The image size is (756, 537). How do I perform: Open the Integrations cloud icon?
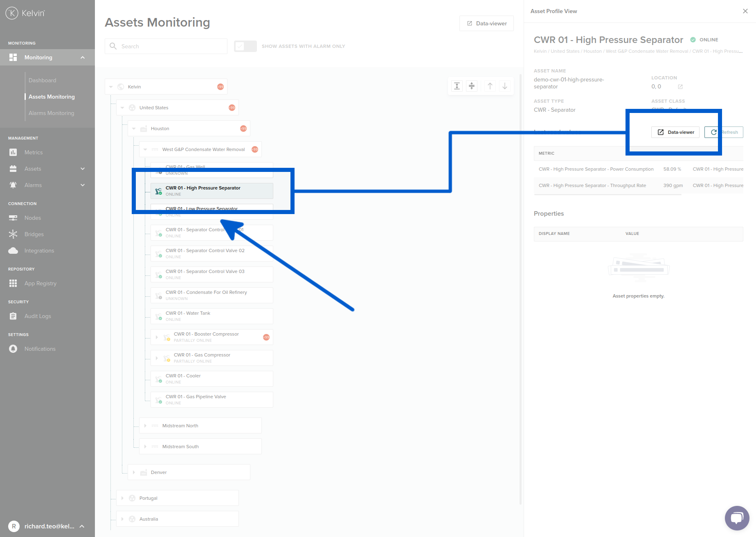(13, 250)
